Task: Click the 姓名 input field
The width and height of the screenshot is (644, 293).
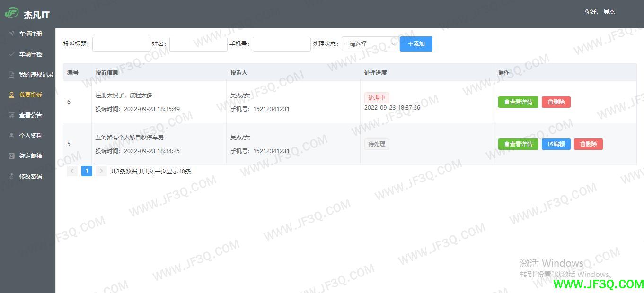Action: (x=198, y=43)
